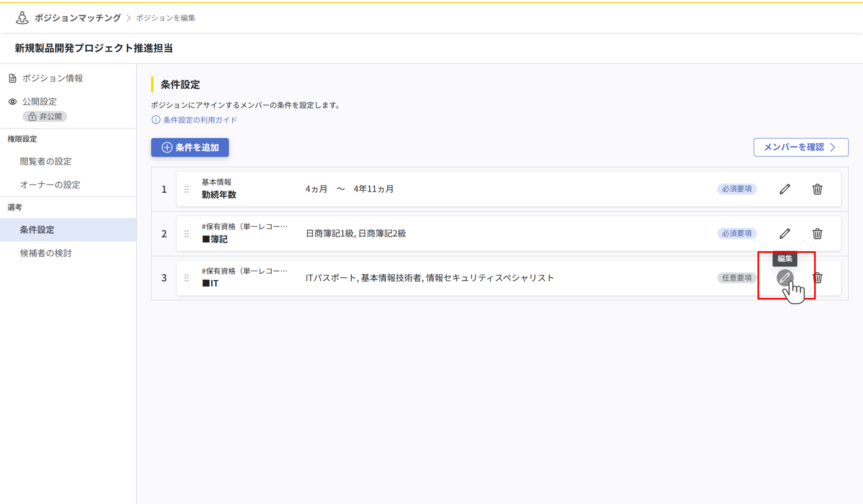This screenshot has width=863, height=504.
Task: Click 日商簿記1級, 日商簿記2級 value text
Action: tap(356, 234)
